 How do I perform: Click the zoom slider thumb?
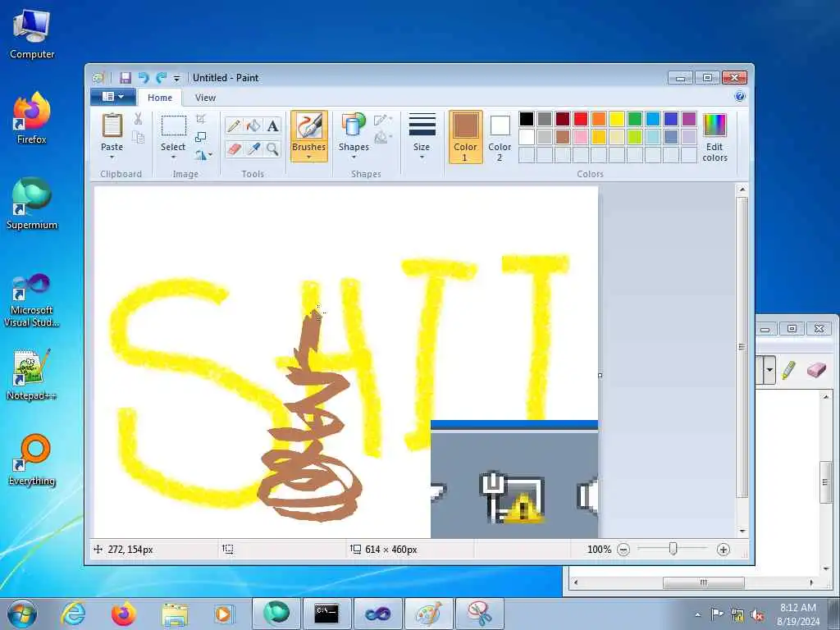673,549
